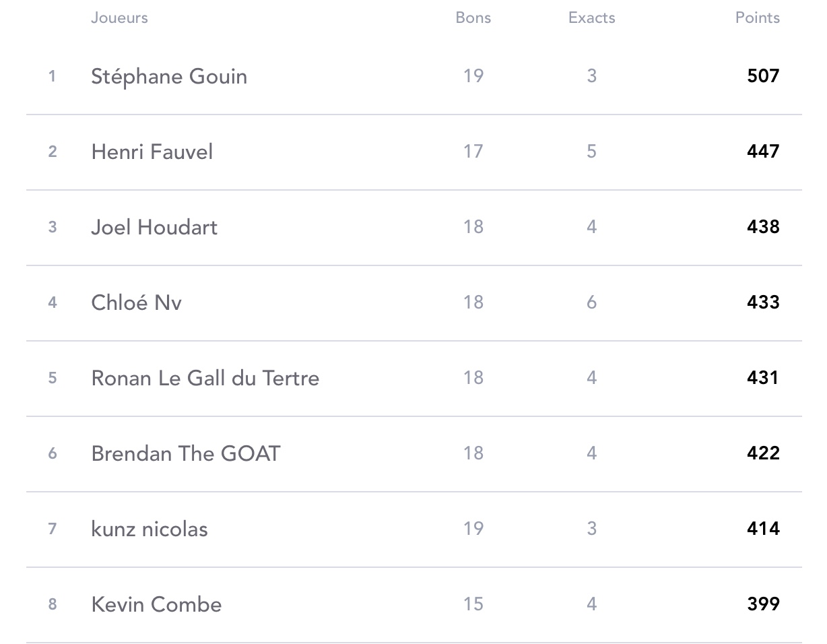Click the 399 points total

point(764,604)
